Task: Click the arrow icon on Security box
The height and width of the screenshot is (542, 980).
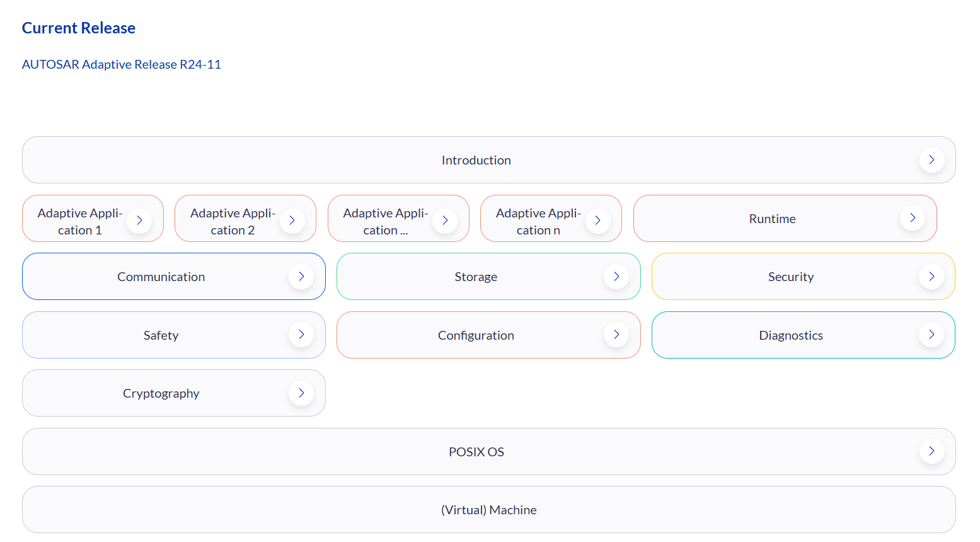Action: coord(931,277)
